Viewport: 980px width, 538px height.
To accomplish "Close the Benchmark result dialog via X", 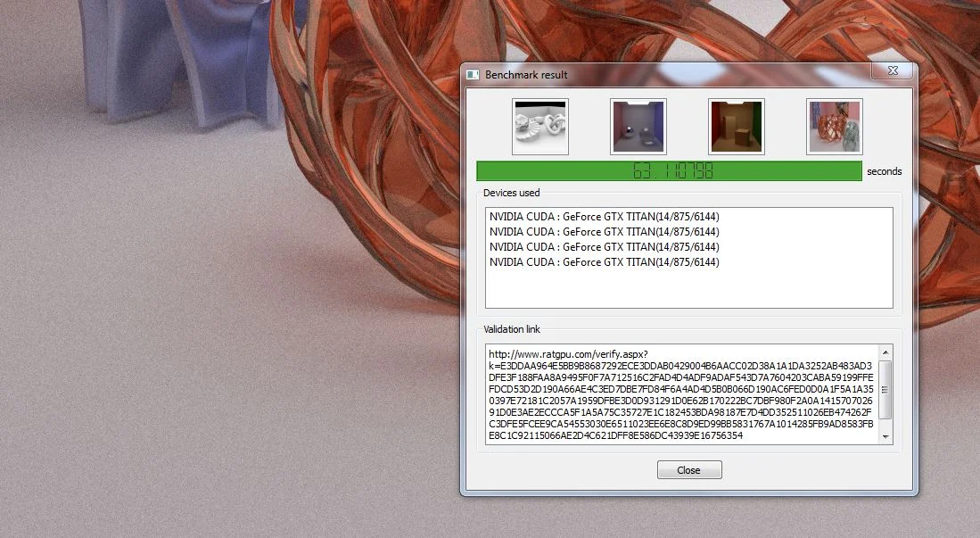I will (893, 70).
